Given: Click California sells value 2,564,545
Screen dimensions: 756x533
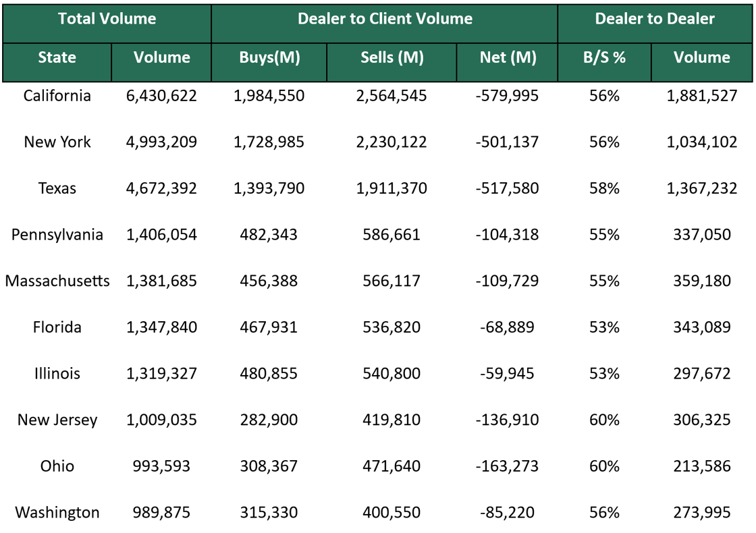Looking at the screenshot, I should point(391,95).
